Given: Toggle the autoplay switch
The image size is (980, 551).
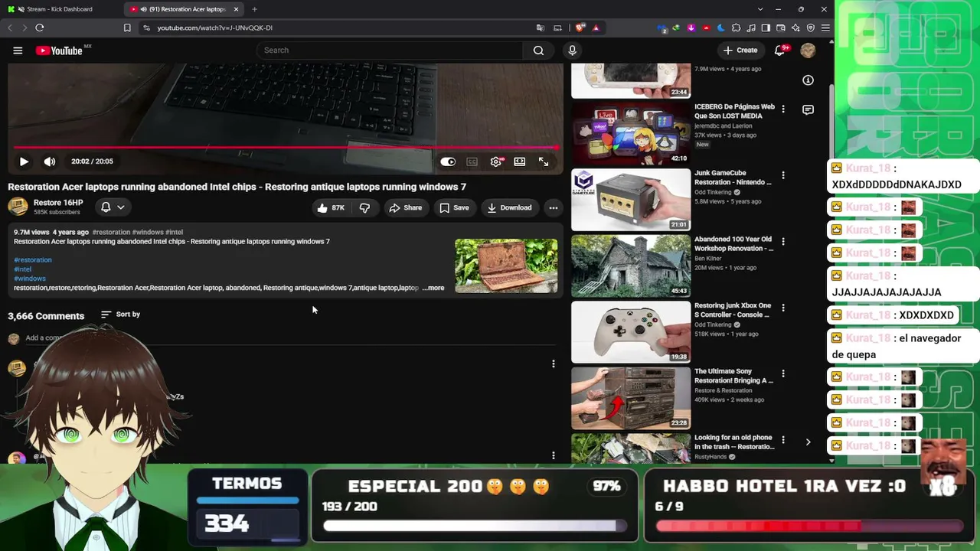Looking at the screenshot, I should click(x=448, y=161).
